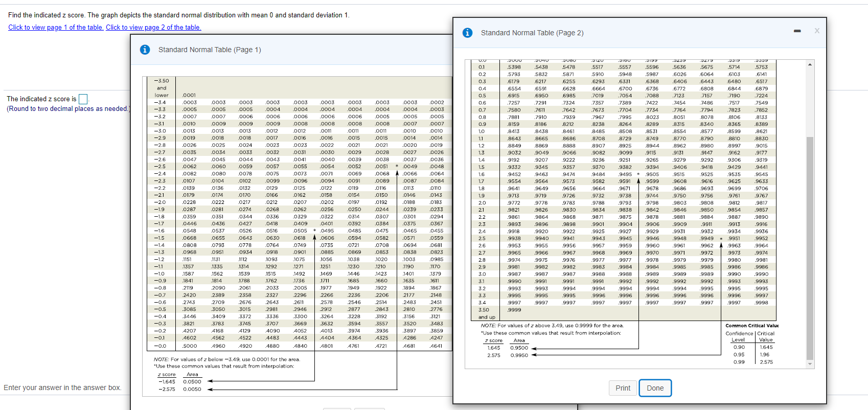Click the .3085 value in row -0.5
Screen dimensions: 868x410
tap(189, 309)
